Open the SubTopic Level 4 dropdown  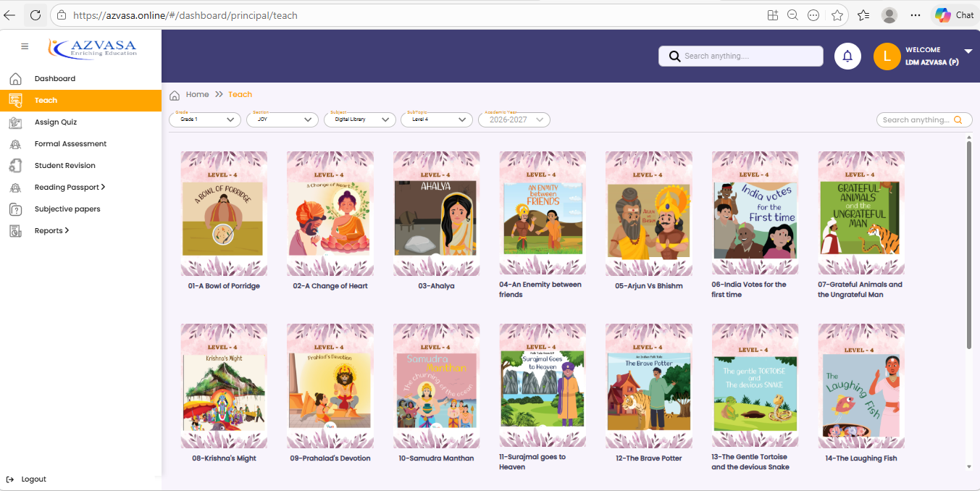click(x=437, y=119)
